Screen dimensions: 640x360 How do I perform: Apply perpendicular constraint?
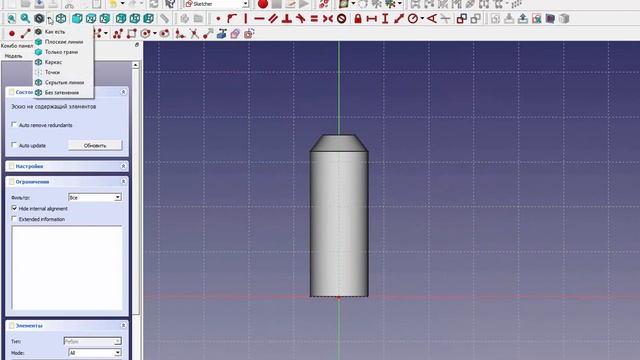tap(287, 18)
